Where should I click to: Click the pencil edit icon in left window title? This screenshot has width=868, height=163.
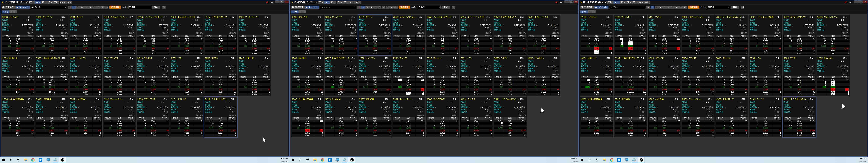[x=27, y=2]
